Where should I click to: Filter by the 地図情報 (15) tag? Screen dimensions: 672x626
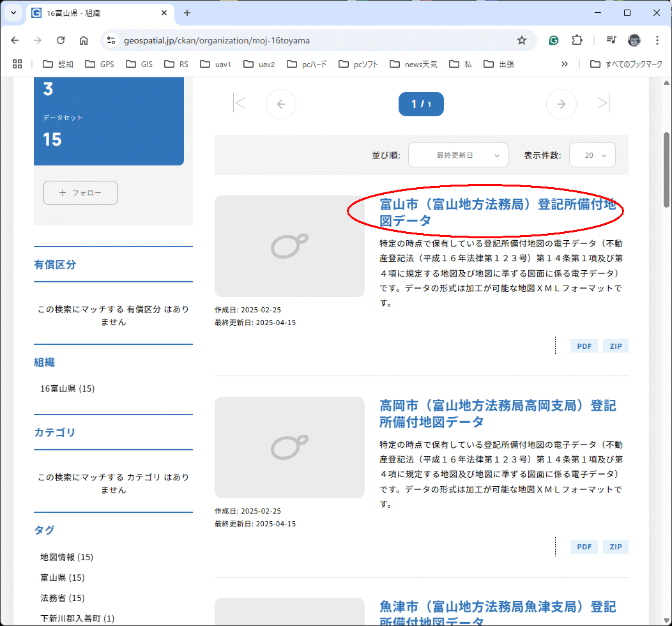(66, 557)
